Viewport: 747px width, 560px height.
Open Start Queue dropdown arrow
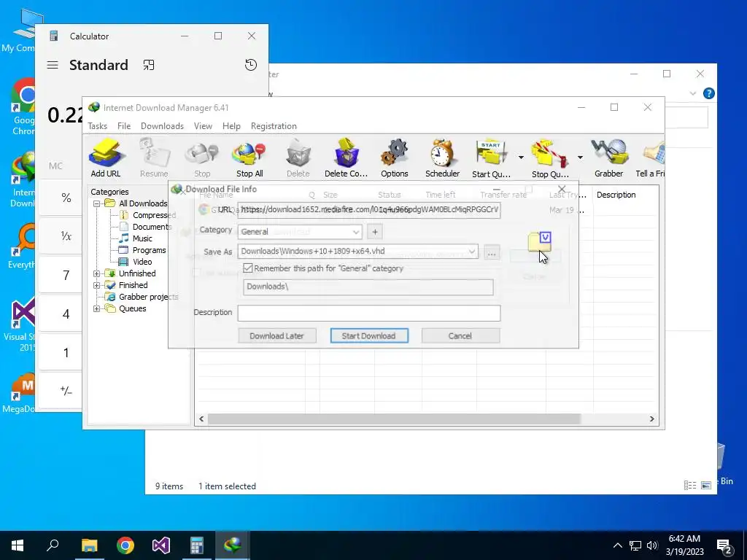tap(521, 157)
